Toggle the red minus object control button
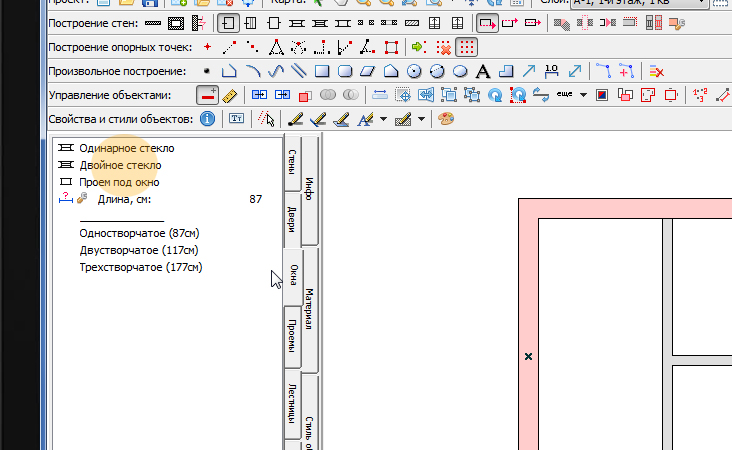Image resolution: width=732 pixels, height=450 pixels. [208, 95]
